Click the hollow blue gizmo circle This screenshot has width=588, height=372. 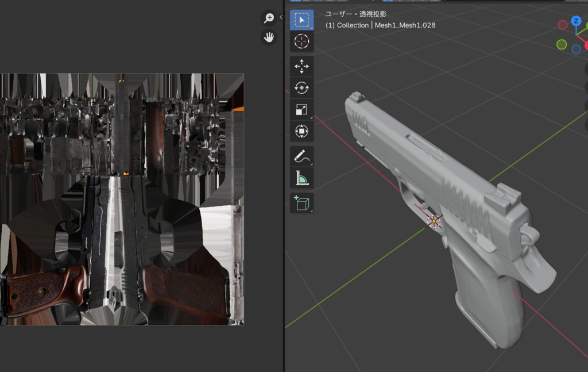(576, 49)
